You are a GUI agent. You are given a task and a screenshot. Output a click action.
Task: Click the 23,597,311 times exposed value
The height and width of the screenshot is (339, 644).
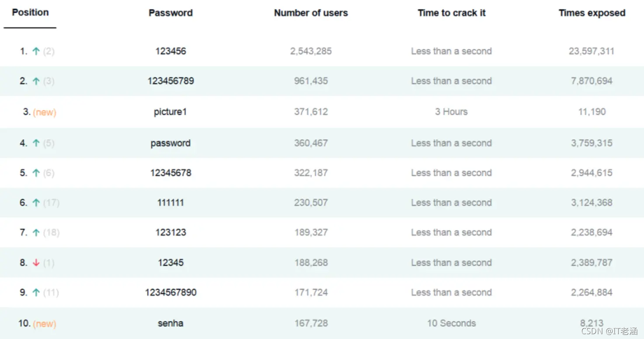(592, 51)
